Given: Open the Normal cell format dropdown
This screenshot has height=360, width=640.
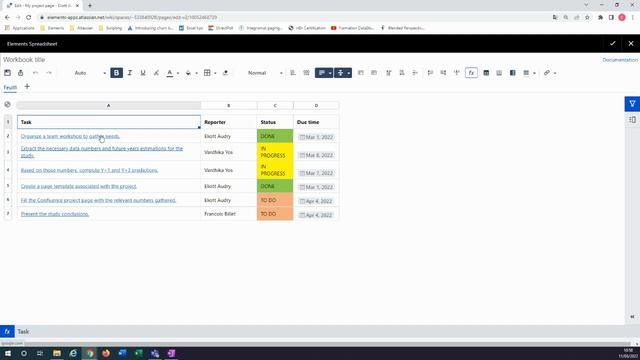Looking at the screenshot, I should click(264, 73).
